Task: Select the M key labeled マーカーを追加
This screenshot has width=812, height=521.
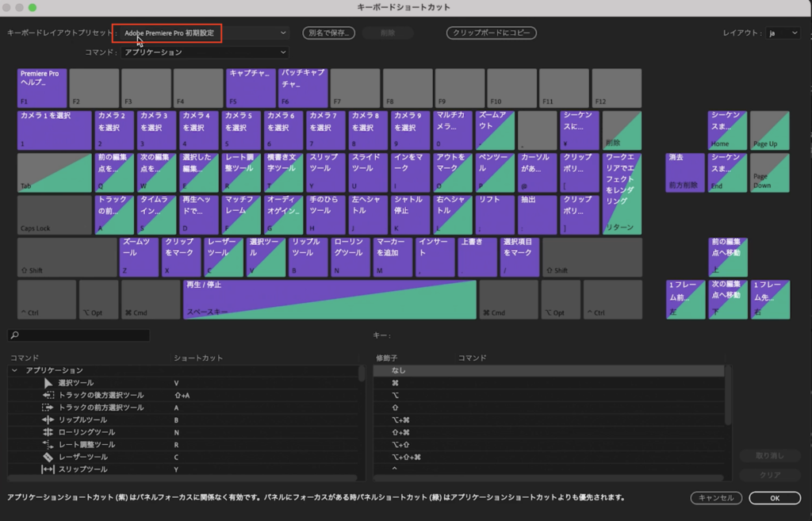Action: pyautogui.click(x=393, y=257)
